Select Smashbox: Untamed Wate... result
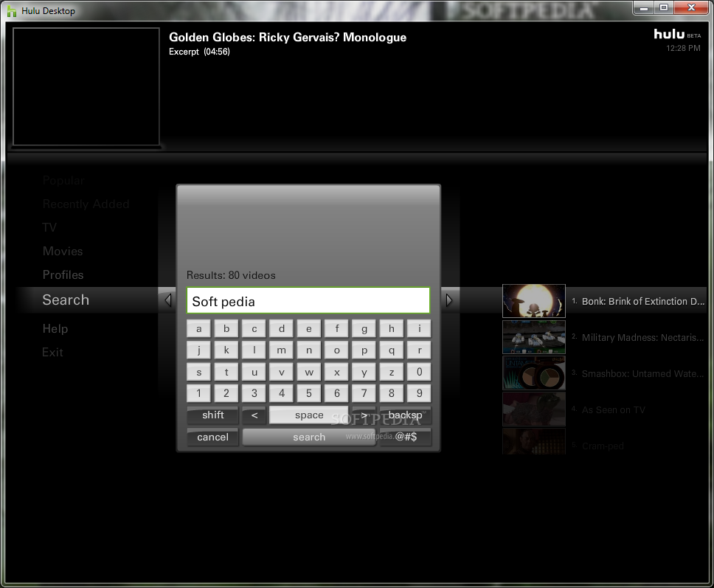The width and height of the screenshot is (714, 588). (x=642, y=373)
